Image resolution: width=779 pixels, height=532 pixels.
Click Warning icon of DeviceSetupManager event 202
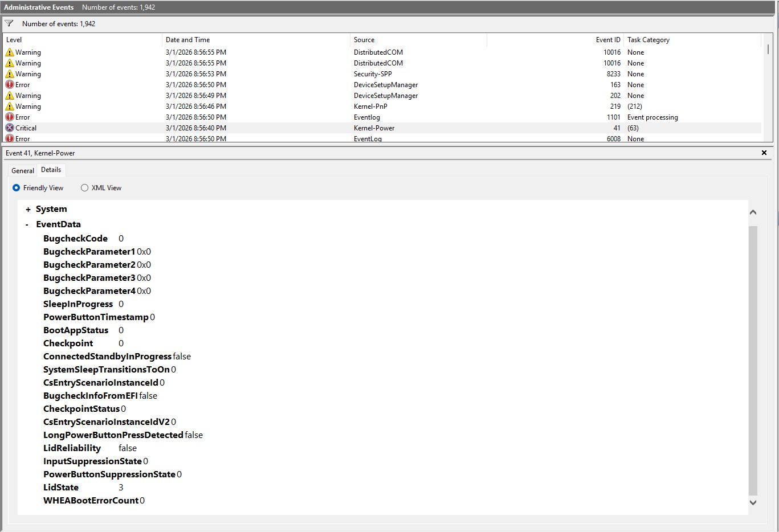tap(10, 96)
